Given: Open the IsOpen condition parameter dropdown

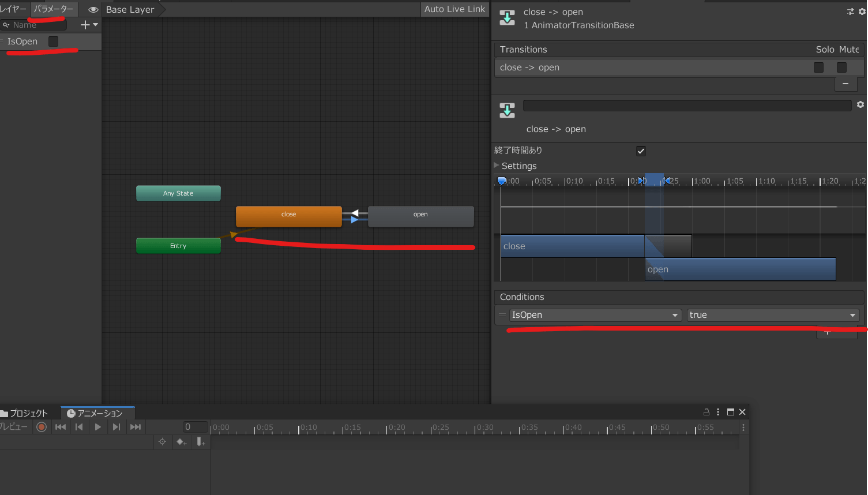Looking at the screenshot, I should click(x=595, y=315).
